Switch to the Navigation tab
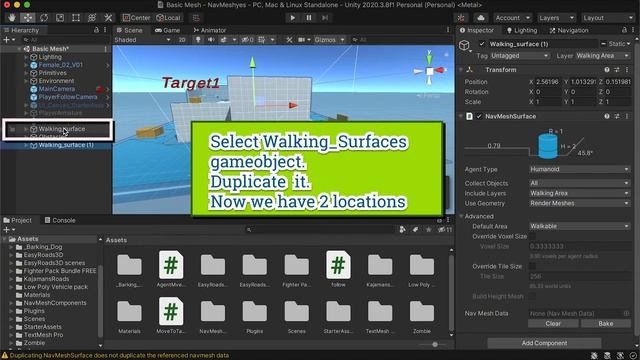The image size is (640, 360). tap(569, 30)
